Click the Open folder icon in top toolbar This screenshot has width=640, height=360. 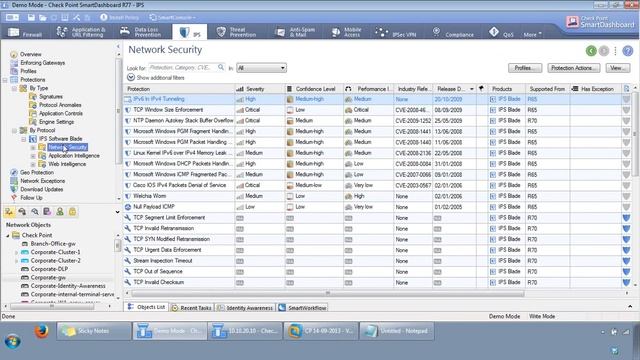(43, 18)
